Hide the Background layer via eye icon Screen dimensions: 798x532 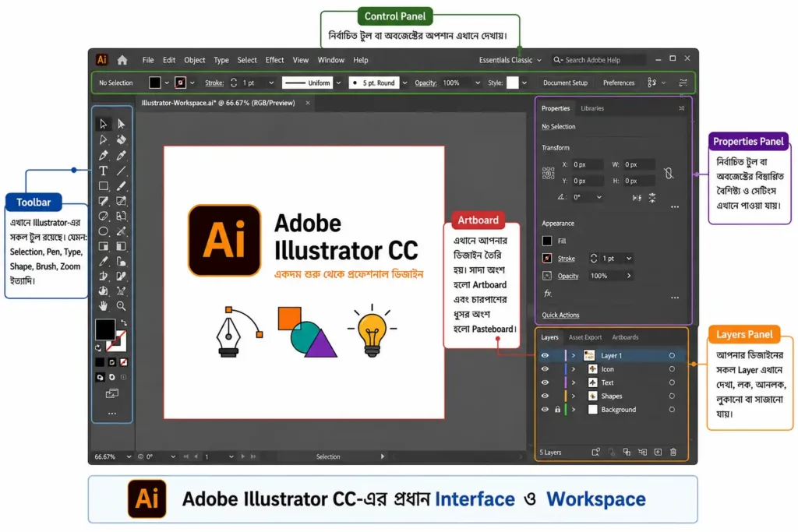[x=545, y=410]
